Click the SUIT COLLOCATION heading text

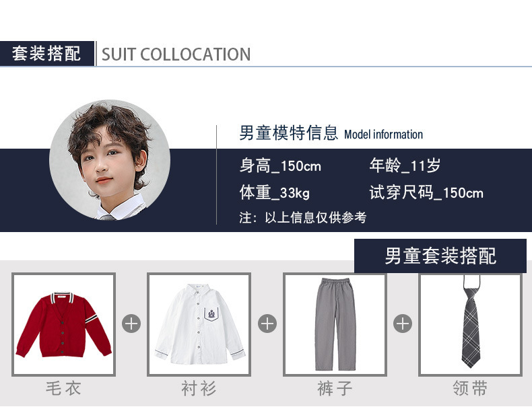tap(176, 54)
